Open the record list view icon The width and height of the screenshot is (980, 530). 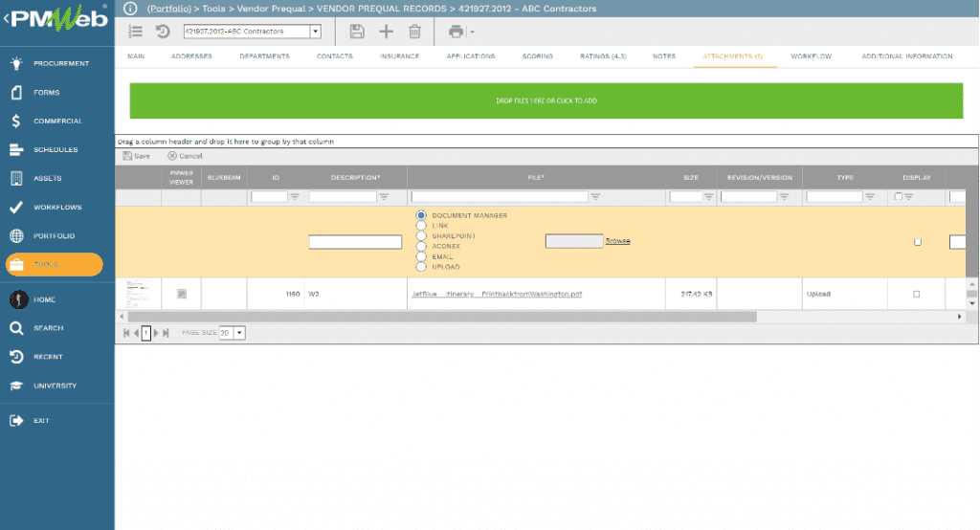(136, 32)
